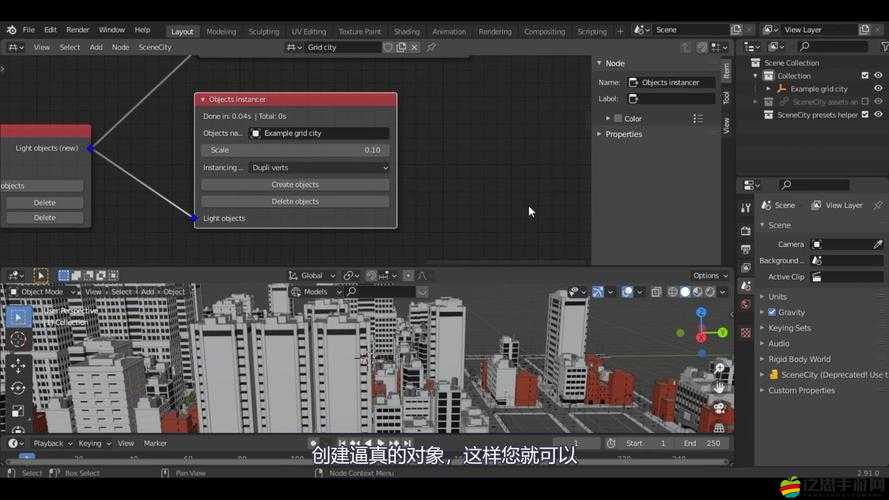Open the Texture properties tab icon
This screenshot has height=500, width=889.
click(746, 333)
